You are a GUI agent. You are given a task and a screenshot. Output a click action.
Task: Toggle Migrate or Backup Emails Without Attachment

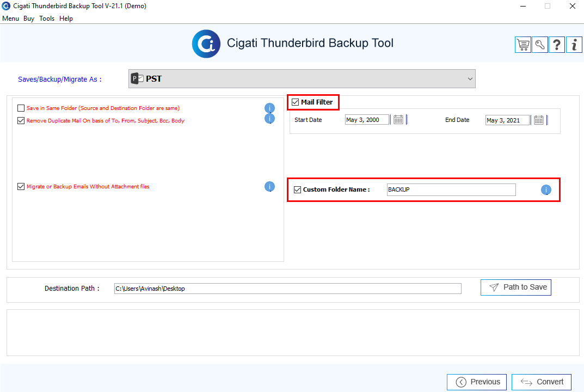(x=21, y=186)
